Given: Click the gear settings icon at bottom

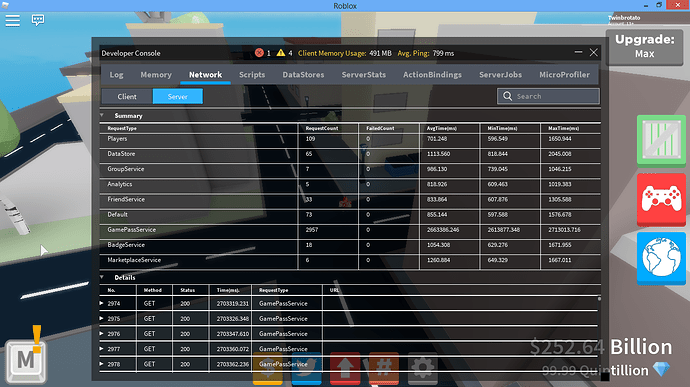Looking at the screenshot, I should 422,368.
